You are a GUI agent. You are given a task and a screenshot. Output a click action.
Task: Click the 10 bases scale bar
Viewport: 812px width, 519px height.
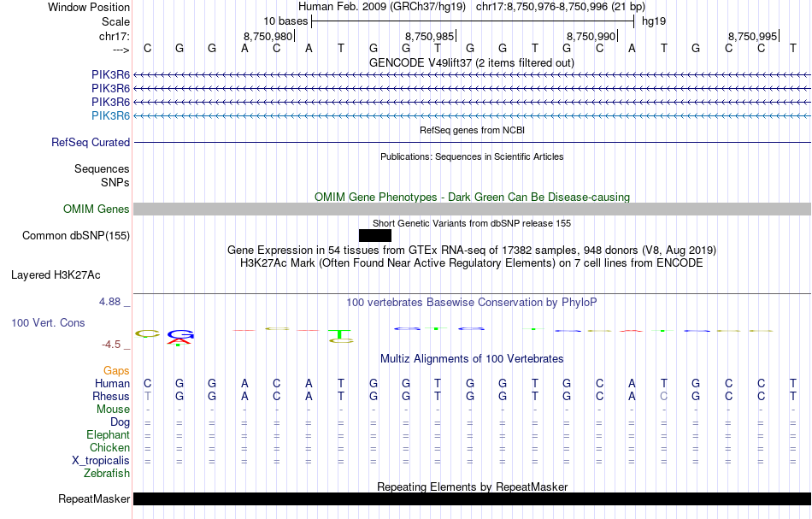pyautogui.click(x=473, y=21)
